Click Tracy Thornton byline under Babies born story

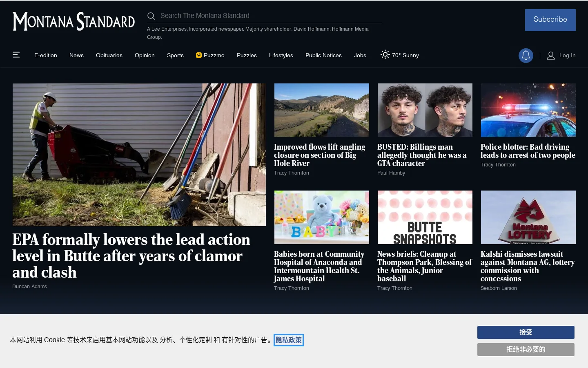pyautogui.click(x=291, y=288)
